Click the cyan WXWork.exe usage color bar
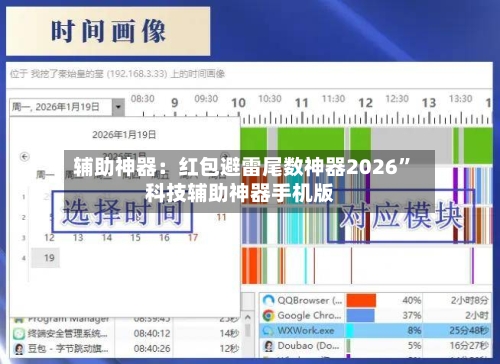Viewport: 500px width, 364px height. click(x=350, y=331)
